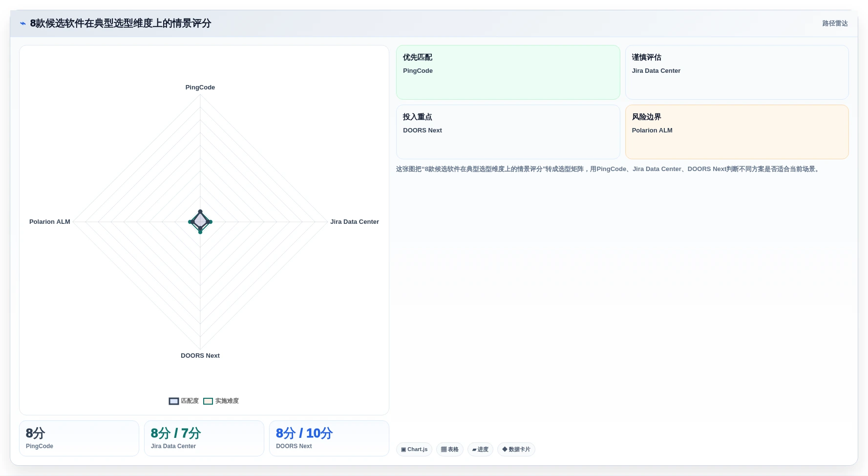Click the 表格 tag
868x476 pixels.
450,450
